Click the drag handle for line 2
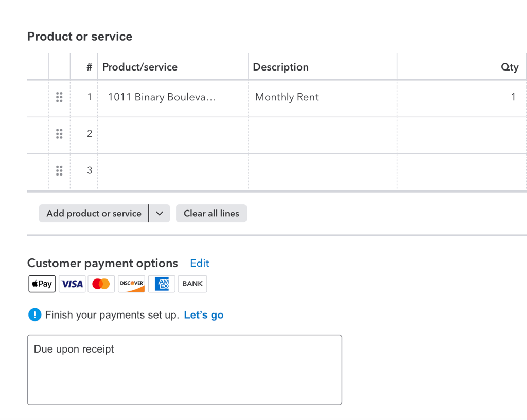This screenshot has width=527, height=420. tap(59, 134)
